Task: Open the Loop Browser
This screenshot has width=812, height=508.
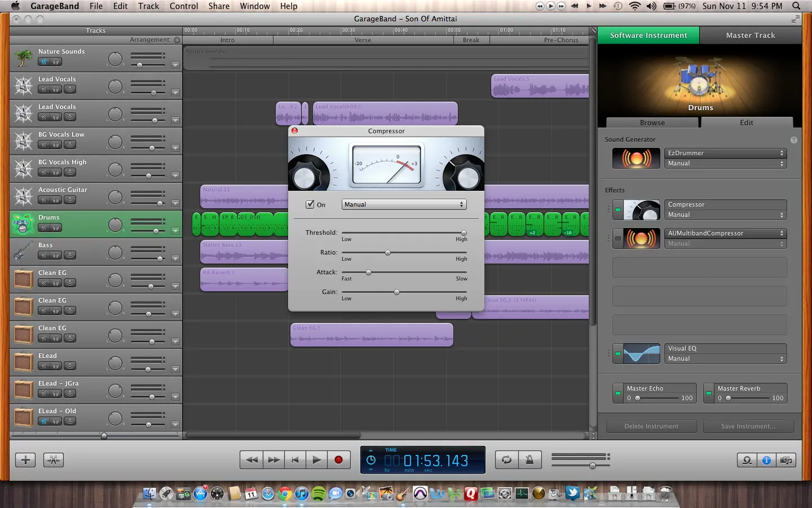Action: [747, 460]
